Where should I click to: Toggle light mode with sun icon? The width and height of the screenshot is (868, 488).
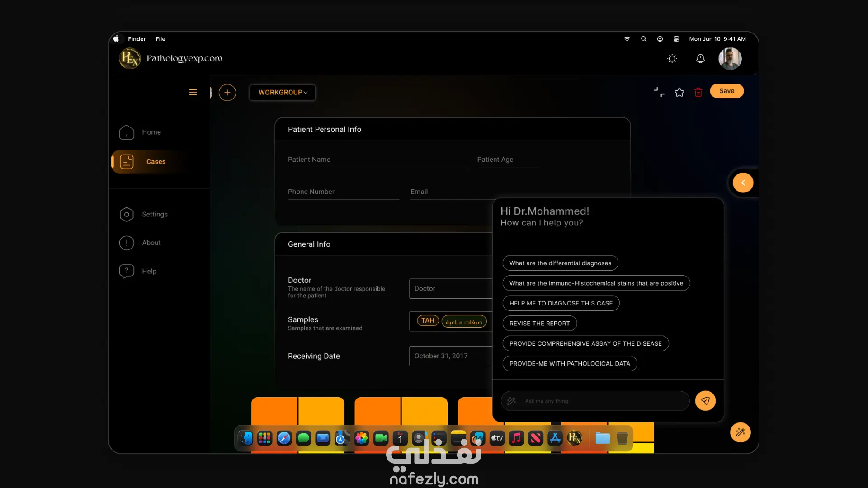(x=672, y=59)
